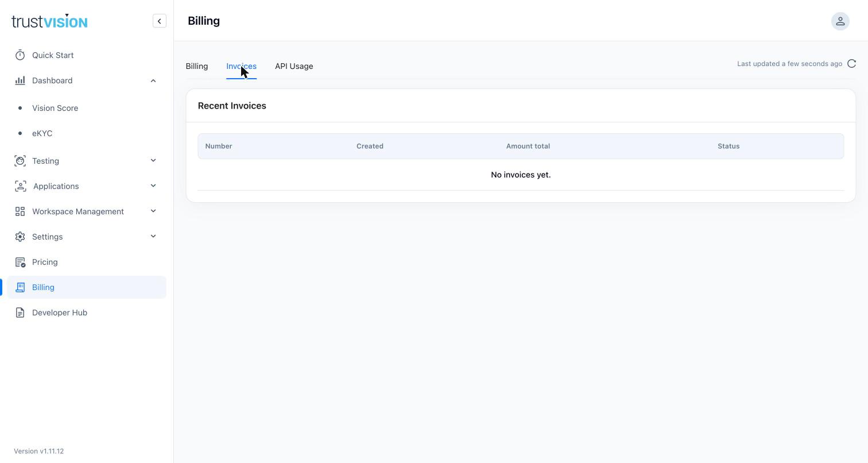Click the Workspace Management grid icon
The width and height of the screenshot is (868, 463).
click(20, 211)
